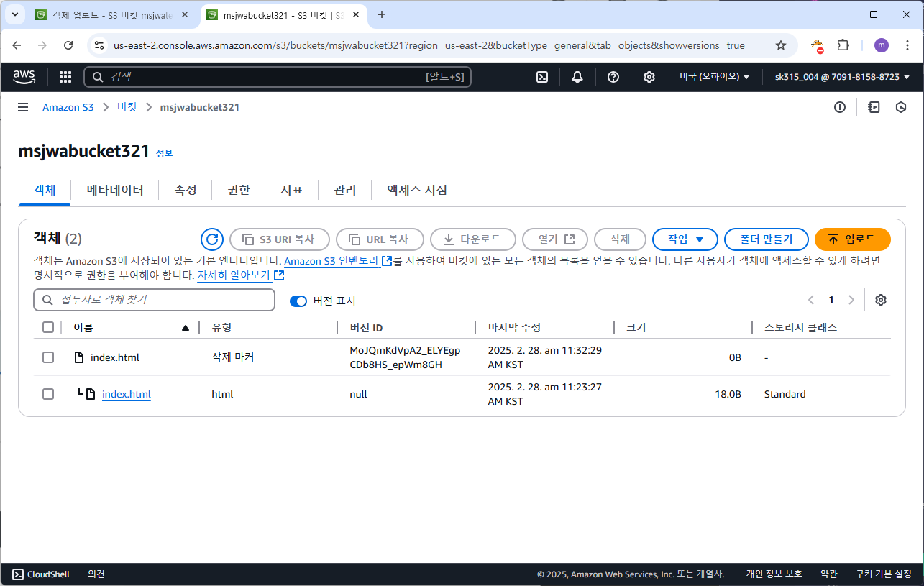Screen dimensions: 924x586
Task: Toggle the side navigation hamburger menu
Action: point(23,107)
